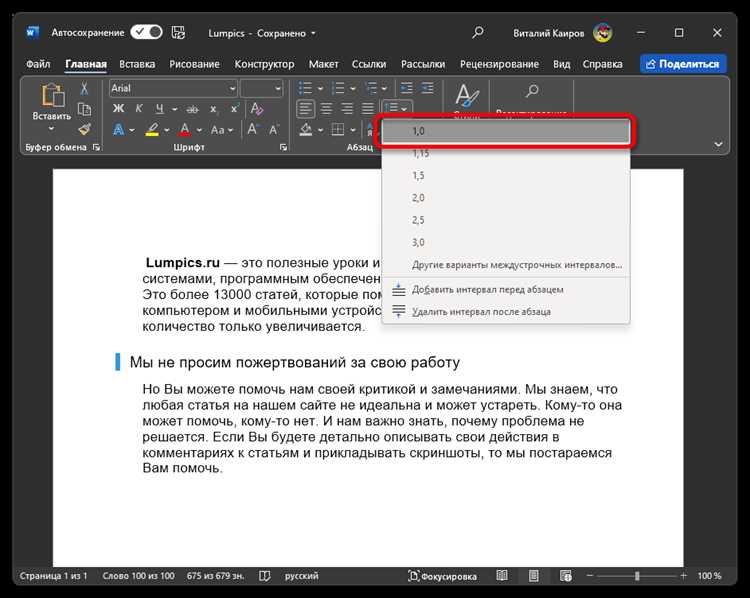Click the search magnifier in title bar
Image resolution: width=750 pixels, height=598 pixels.
click(x=477, y=33)
